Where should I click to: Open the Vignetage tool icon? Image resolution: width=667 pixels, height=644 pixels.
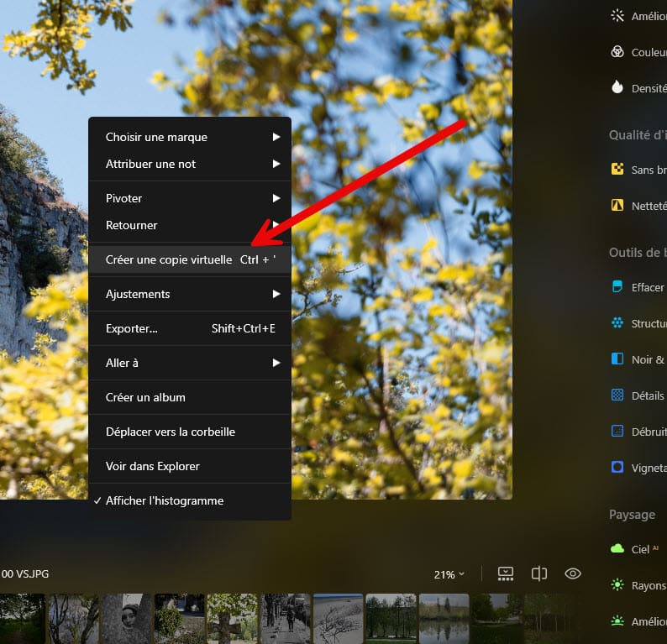pos(617,467)
